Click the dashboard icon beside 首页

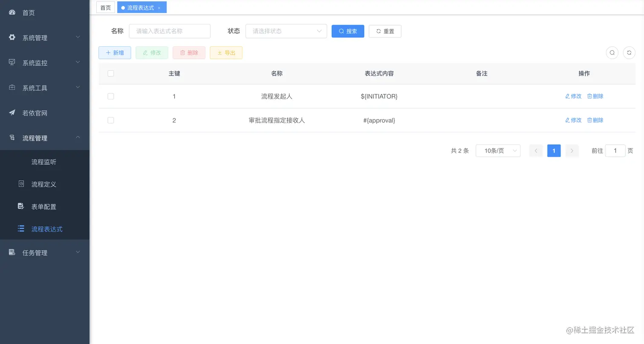(x=12, y=12)
